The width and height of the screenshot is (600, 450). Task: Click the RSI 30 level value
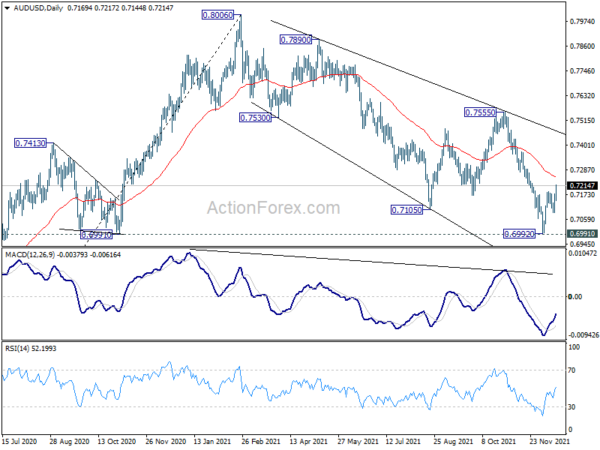tap(572, 407)
